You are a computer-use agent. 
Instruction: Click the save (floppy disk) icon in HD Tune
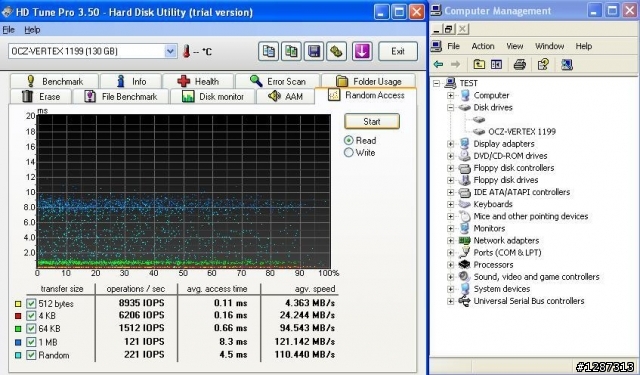(x=314, y=51)
